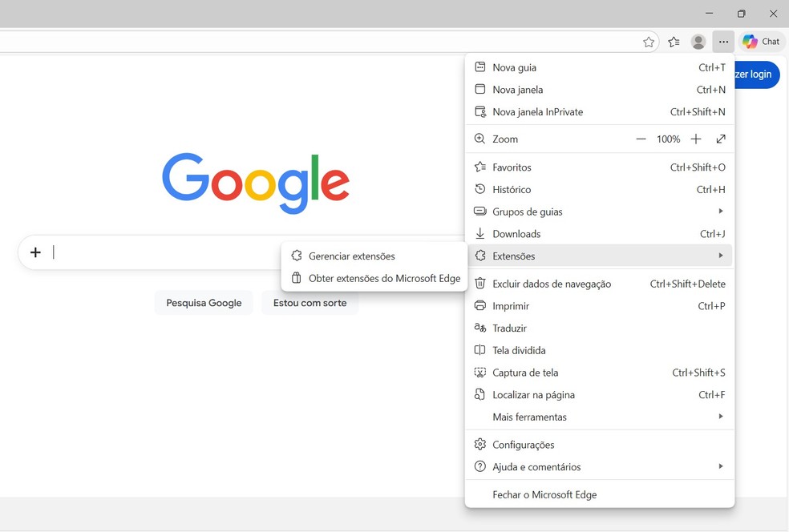The width and height of the screenshot is (789, 532).
Task: Select Nova guia menu entry
Action: pyautogui.click(x=600, y=67)
